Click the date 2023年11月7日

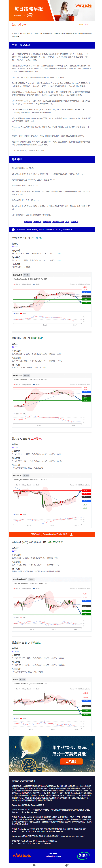tap(85, 25)
